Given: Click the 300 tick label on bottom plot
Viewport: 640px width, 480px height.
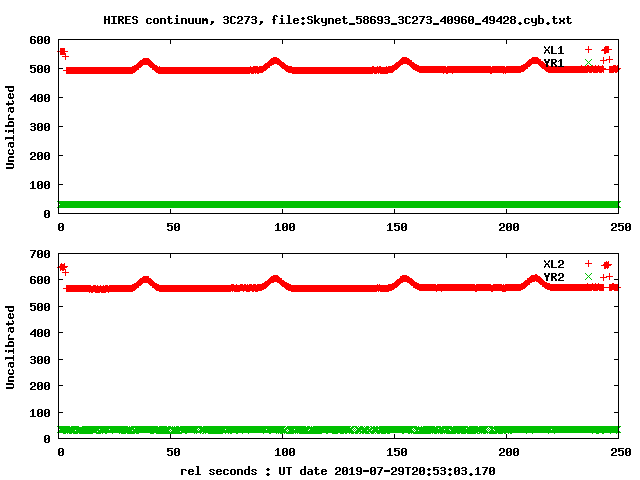Looking at the screenshot, I should click(40, 360).
